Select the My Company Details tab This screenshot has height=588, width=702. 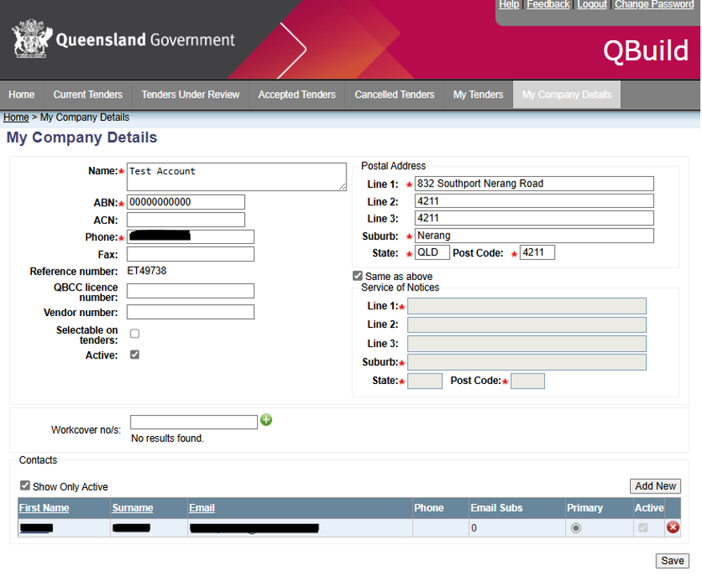click(x=567, y=94)
